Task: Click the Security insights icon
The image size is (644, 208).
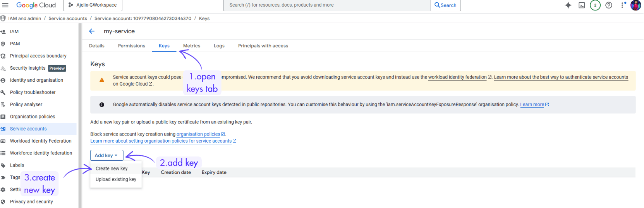Action: coord(3,69)
